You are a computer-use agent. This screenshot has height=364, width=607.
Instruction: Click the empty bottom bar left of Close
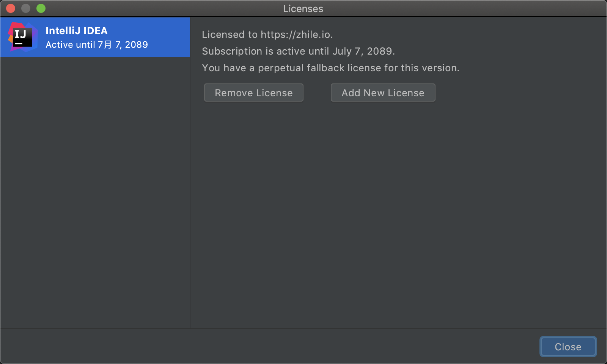(266, 347)
